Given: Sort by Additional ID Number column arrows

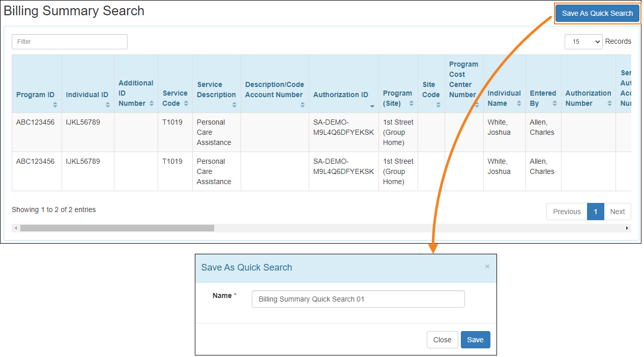Looking at the screenshot, I should [152, 103].
